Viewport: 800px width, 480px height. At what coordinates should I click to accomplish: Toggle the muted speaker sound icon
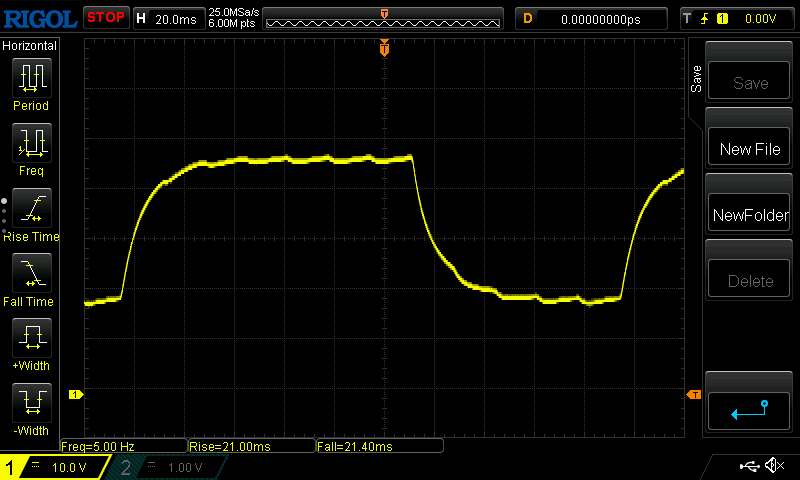(773, 466)
